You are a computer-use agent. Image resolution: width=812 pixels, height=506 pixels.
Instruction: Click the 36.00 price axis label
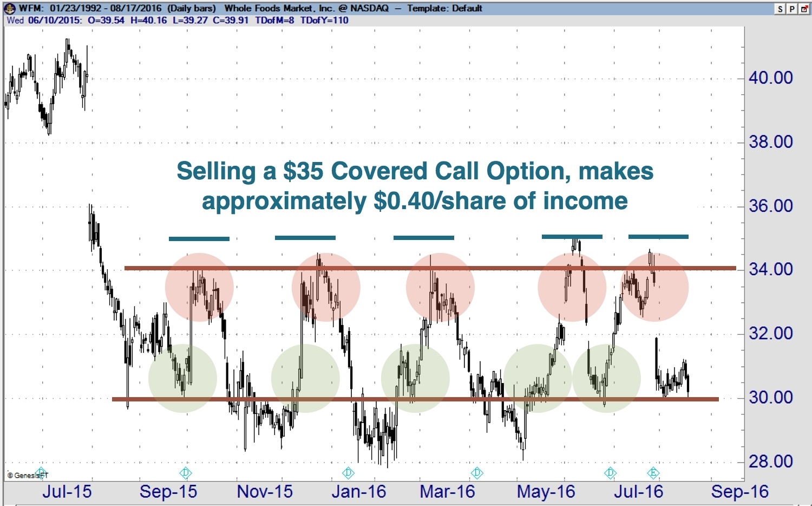point(771,206)
